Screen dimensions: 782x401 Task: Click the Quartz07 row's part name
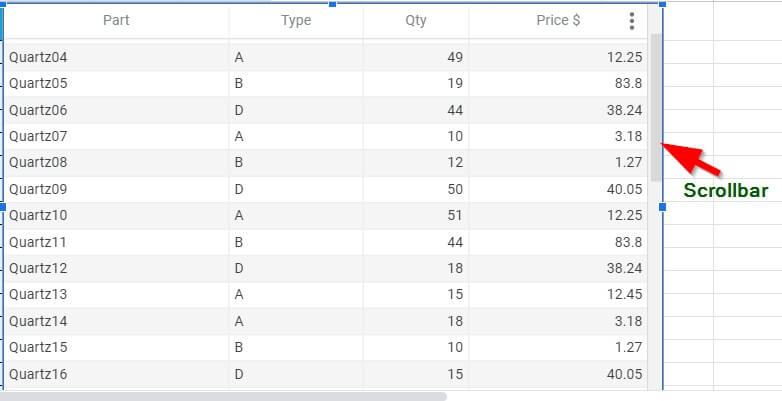pyautogui.click(x=39, y=136)
